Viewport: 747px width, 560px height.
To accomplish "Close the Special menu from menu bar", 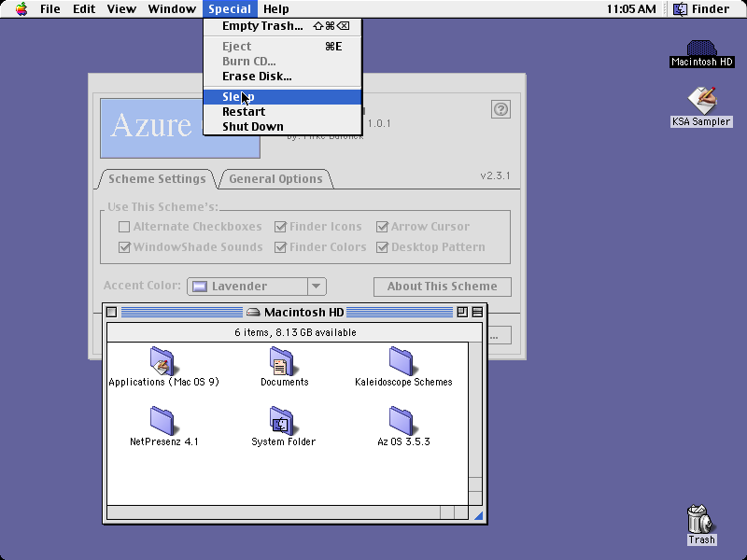I will coord(230,9).
